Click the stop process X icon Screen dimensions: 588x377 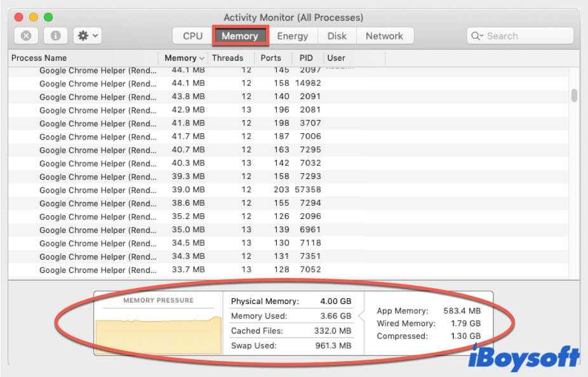[x=26, y=36]
